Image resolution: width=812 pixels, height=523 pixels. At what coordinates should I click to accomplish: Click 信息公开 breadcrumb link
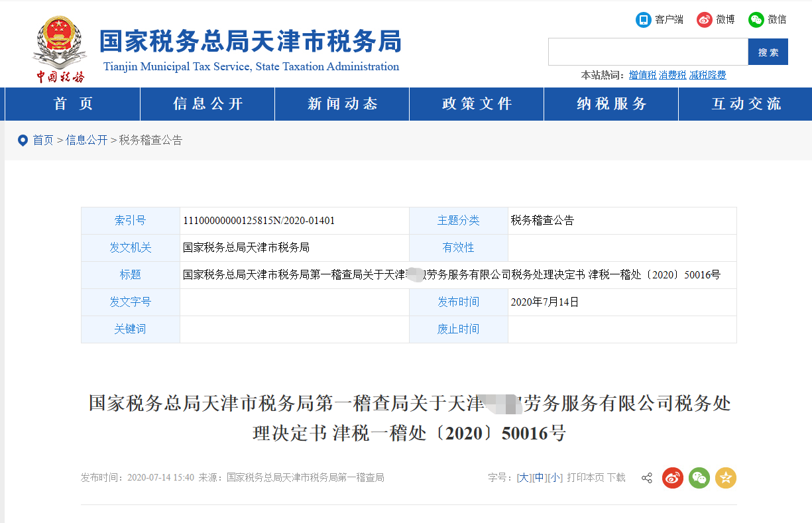[86, 141]
